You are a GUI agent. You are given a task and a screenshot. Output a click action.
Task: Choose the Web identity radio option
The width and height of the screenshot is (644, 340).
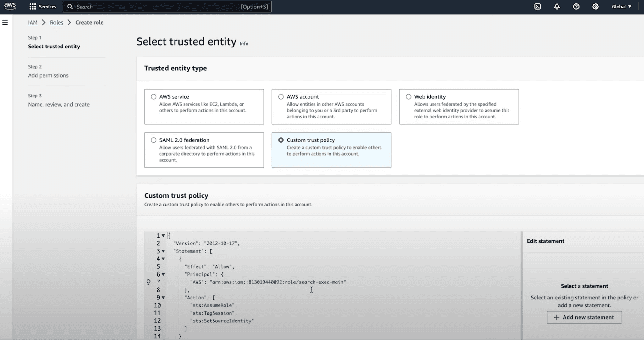(408, 97)
